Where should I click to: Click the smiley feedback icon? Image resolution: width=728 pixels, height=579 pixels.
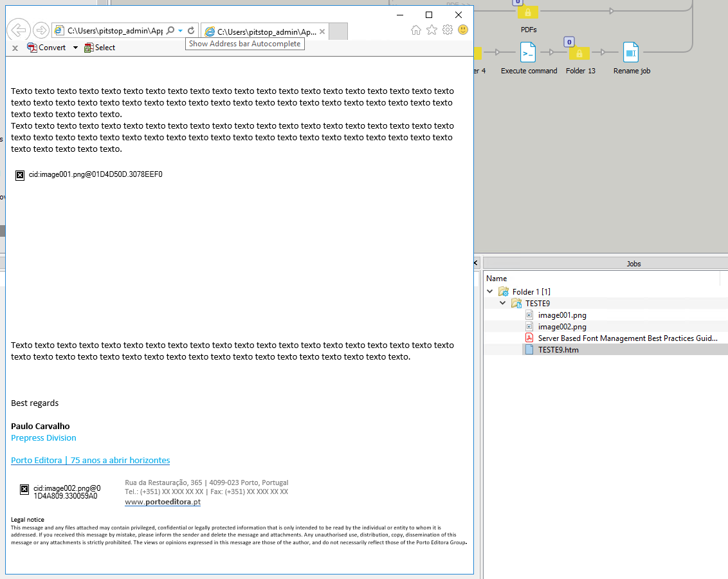click(x=463, y=30)
